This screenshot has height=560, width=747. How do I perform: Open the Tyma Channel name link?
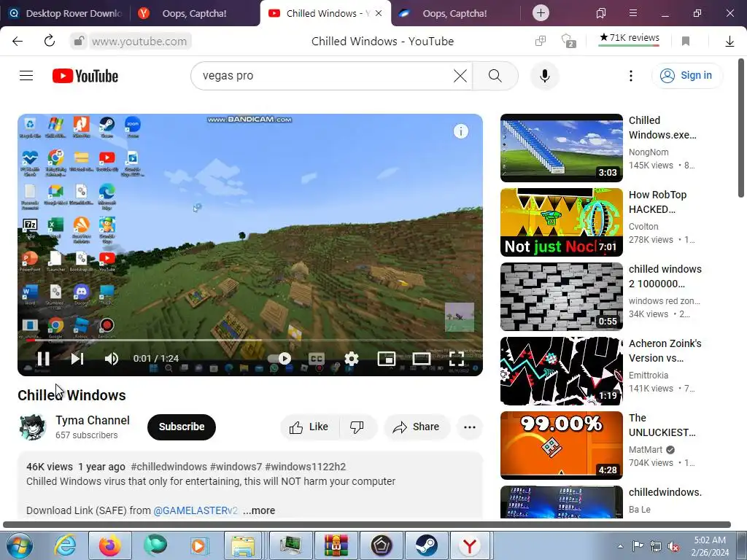pos(93,420)
